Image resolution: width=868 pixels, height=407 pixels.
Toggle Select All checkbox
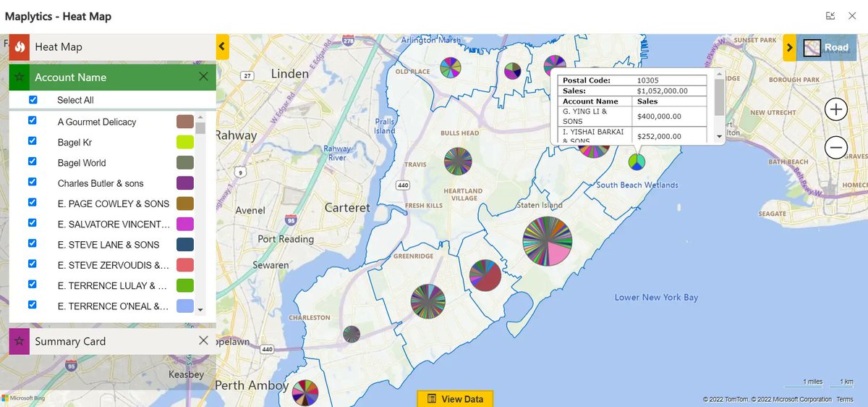click(x=33, y=100)
